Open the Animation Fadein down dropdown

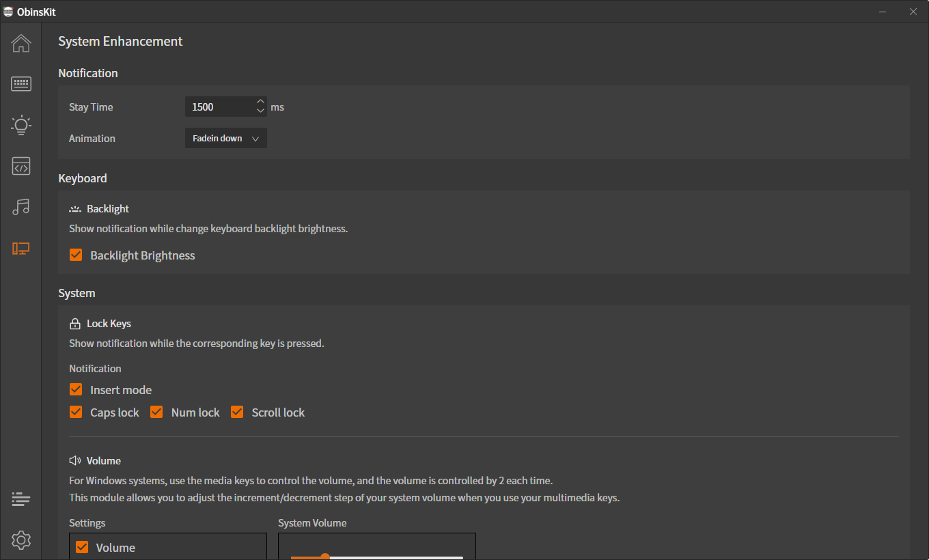pyautogui.click(x=226, y=138)
